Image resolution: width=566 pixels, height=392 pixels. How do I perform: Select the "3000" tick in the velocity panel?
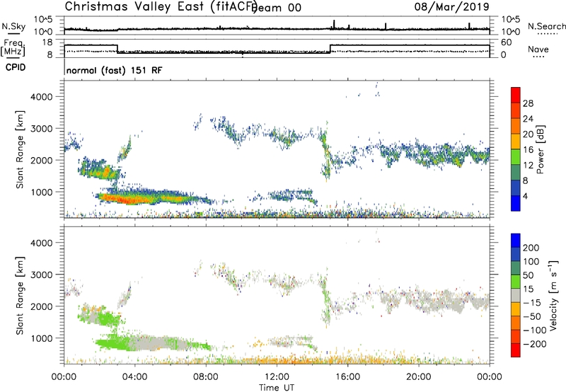point(41,275)
